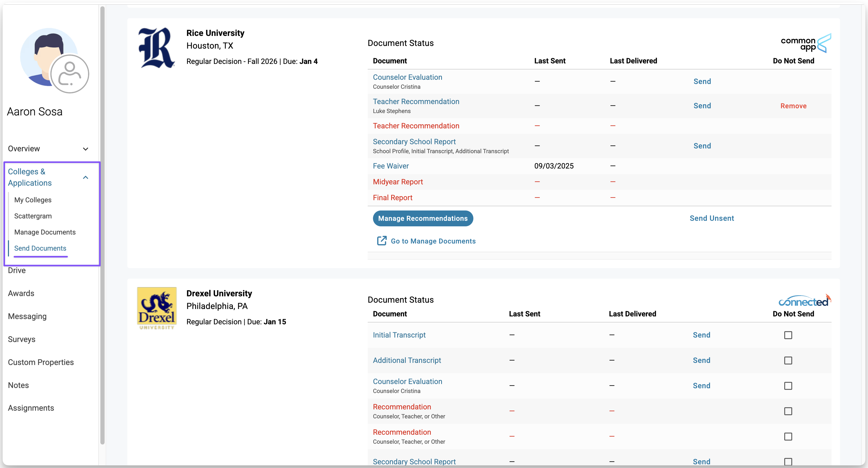Click Send Unsent for Rice University
The width and height of the screenshot is (868, 468).
coord(712,218)
